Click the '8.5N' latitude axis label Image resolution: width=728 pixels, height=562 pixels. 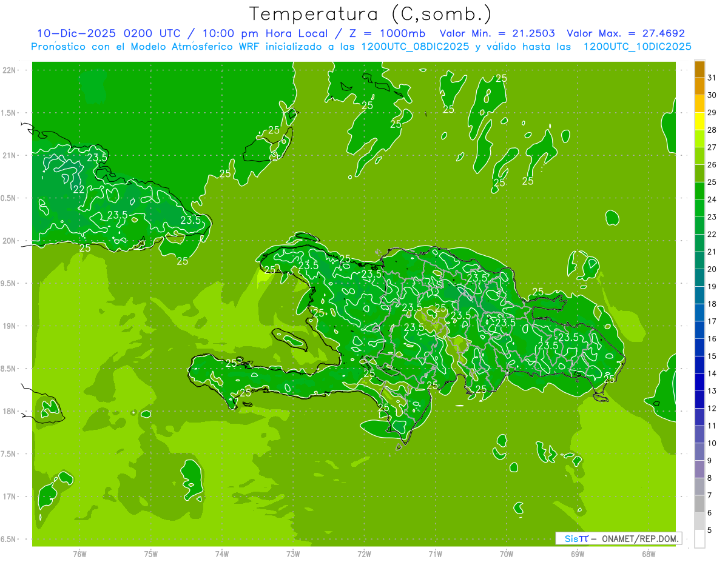coord(9,369)
